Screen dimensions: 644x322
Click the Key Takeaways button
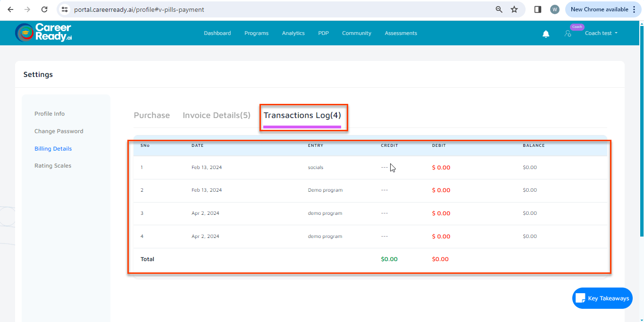click(x=602, y=298)
